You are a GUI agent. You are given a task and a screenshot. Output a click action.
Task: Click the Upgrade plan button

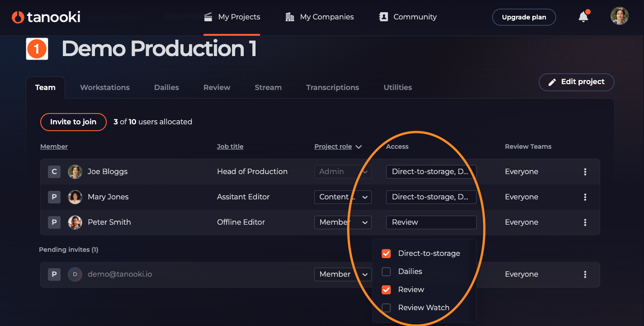(x=524, y=18)
